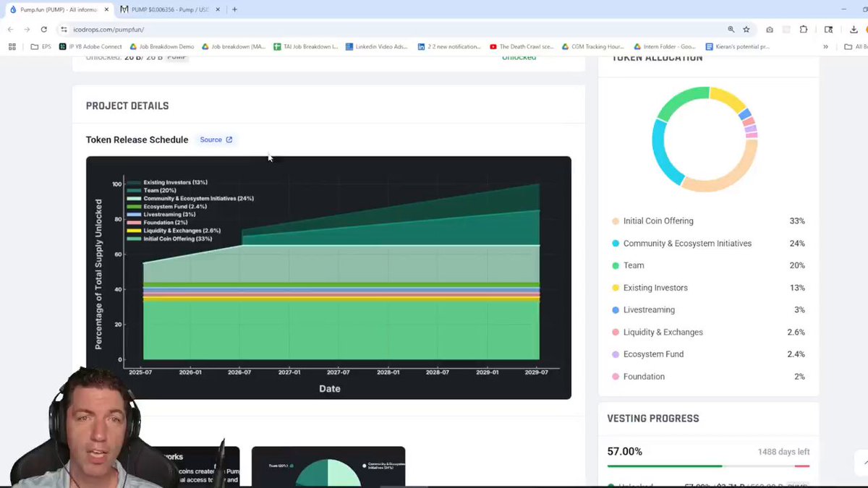868x488 pixels.
Task: Click the camera screenshot extension icon
Action: pos(769,29)
